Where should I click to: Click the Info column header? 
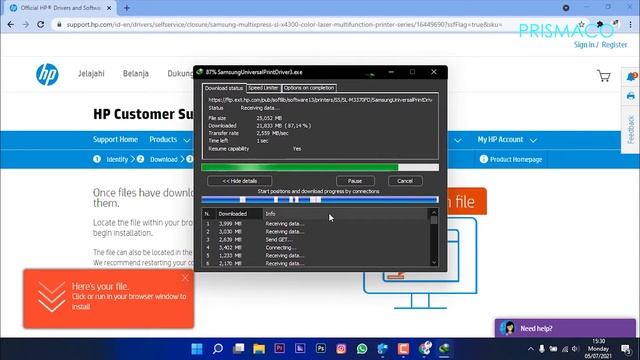(345, 213)
